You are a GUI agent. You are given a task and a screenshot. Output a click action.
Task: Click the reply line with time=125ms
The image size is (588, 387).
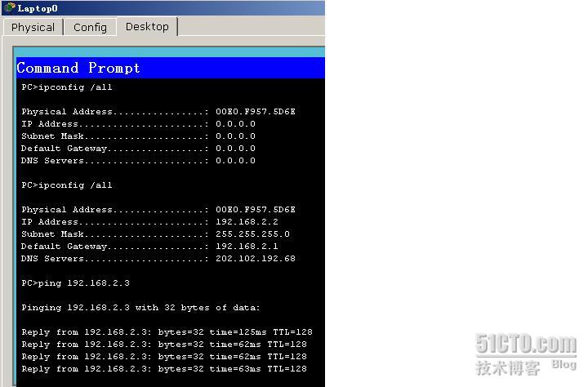click(x=167, y=331)
